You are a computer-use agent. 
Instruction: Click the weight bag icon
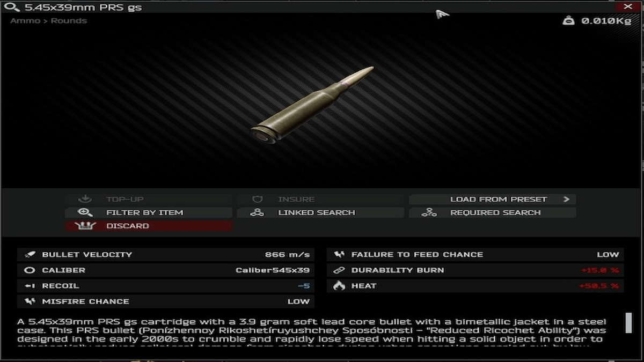(x=568, y=21)
